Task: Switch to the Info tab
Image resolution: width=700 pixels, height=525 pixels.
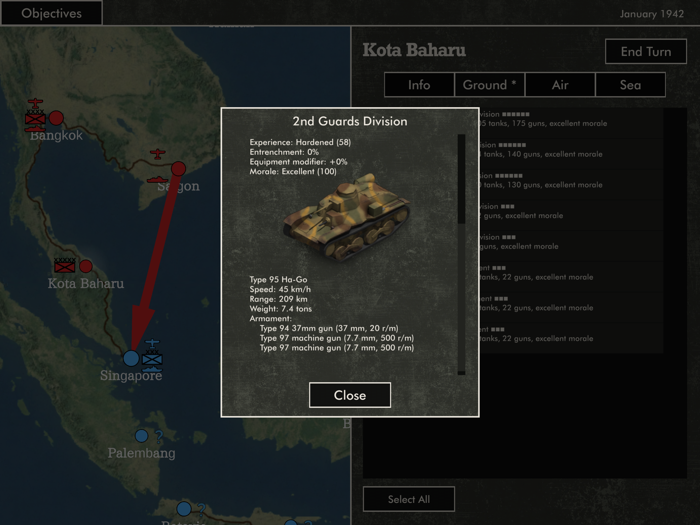Action: pyautogui.click(x=419, y=84)
